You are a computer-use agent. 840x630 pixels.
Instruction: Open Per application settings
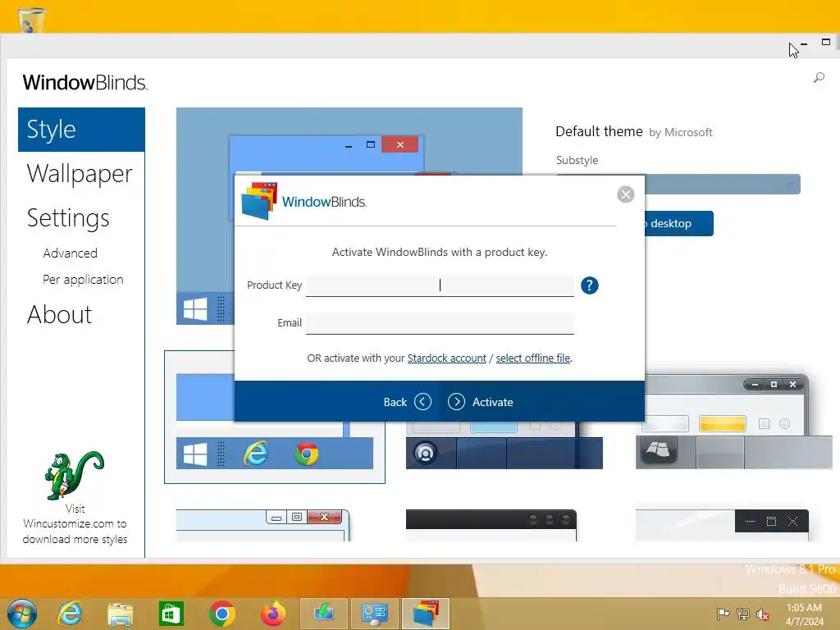[83, 279]
